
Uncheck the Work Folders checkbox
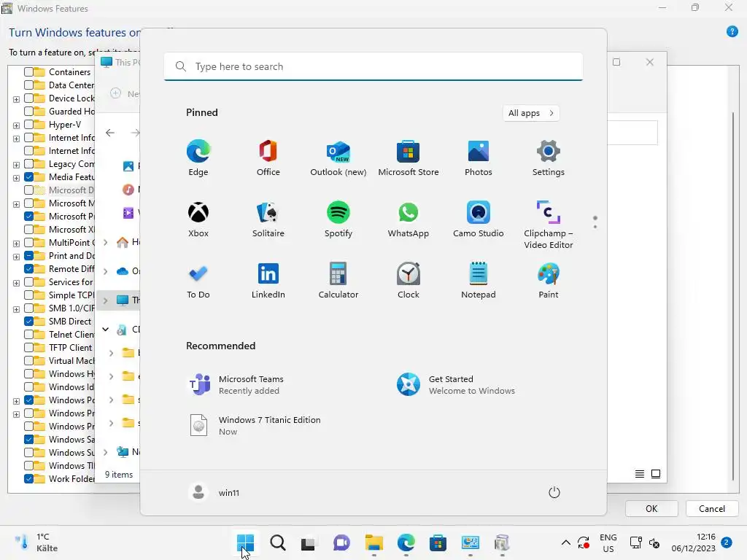[28, 478]
